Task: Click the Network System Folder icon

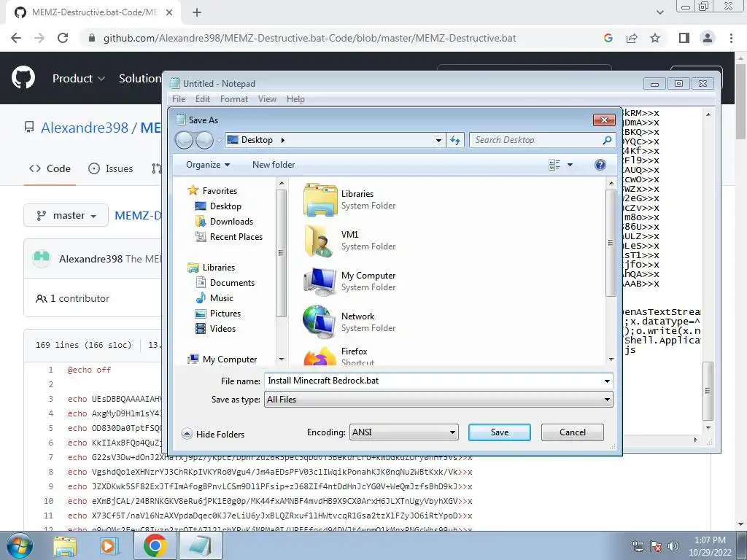Action: 320,322
